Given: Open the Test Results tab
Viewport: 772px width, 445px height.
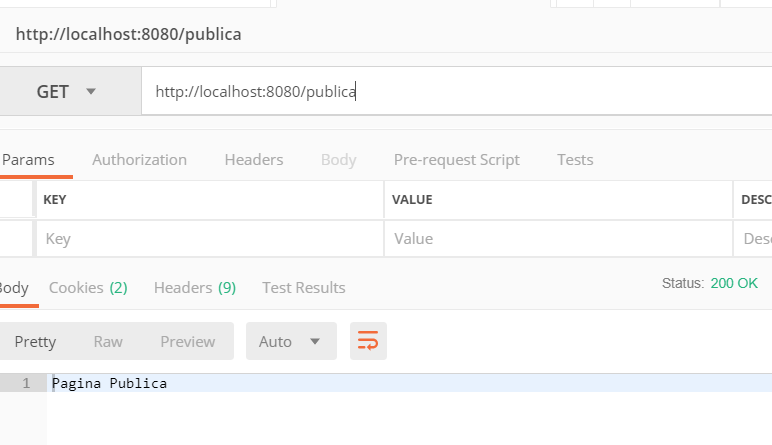Looking at the screenshot, I should [x=304, y=287].
